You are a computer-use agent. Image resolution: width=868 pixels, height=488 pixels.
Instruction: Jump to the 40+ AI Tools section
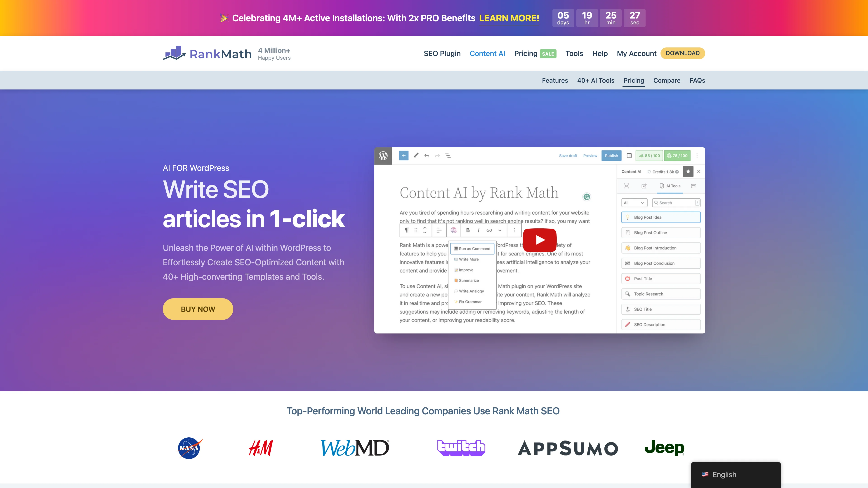596,80
